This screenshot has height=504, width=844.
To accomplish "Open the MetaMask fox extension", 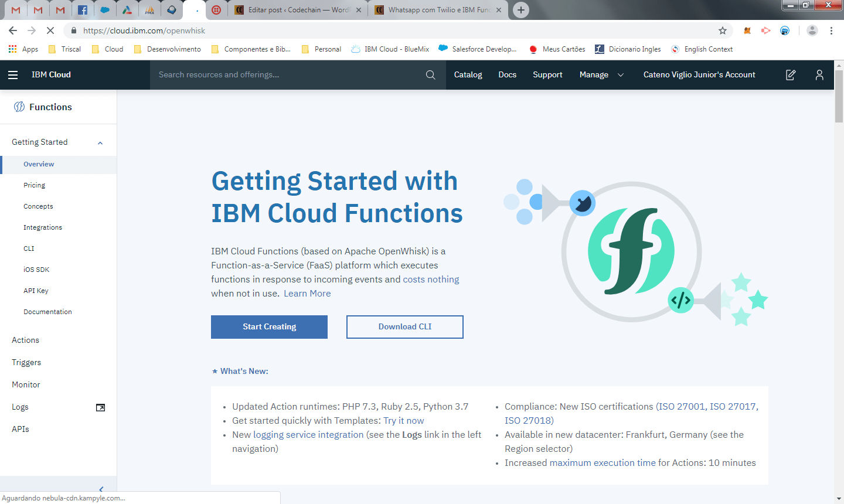I will coord(747,30).
